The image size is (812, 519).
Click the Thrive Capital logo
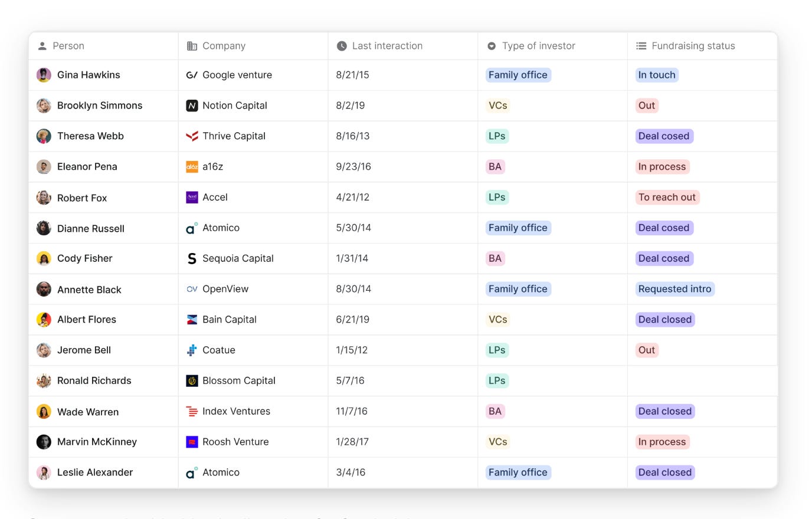(192, 136)
